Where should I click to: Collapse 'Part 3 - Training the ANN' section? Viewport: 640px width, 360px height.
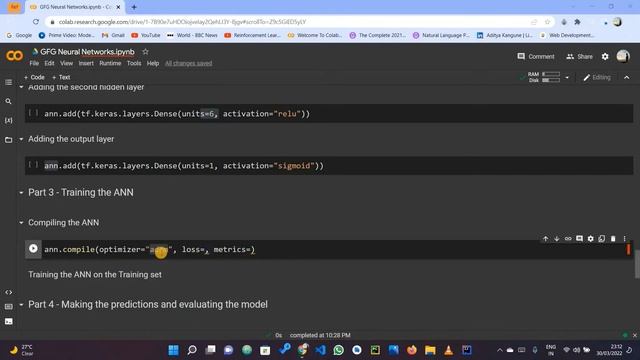coord(21,193)
